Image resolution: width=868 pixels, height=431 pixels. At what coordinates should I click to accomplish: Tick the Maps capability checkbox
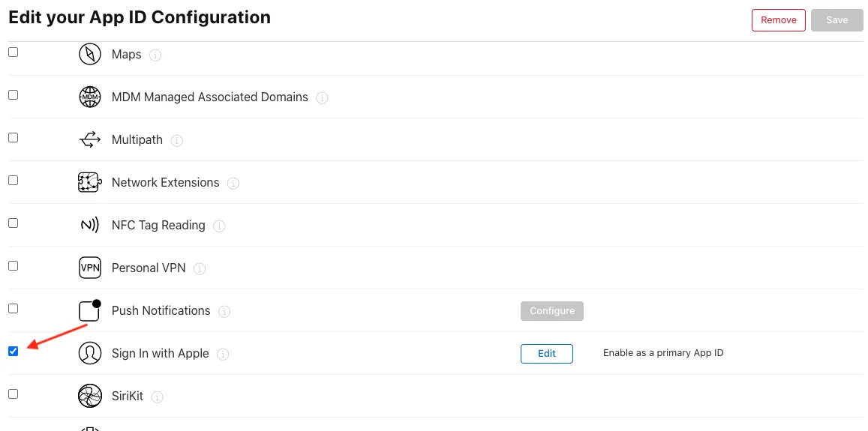pos(14,52)
